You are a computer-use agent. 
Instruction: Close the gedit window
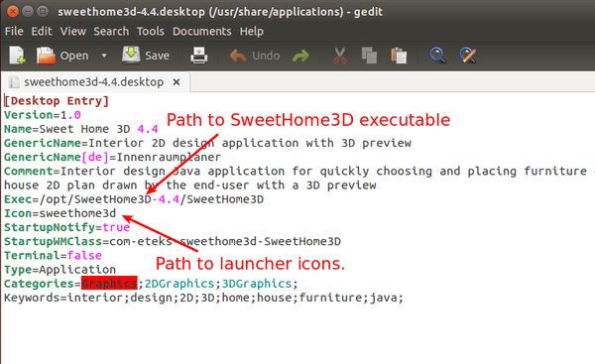click(13, 11)
